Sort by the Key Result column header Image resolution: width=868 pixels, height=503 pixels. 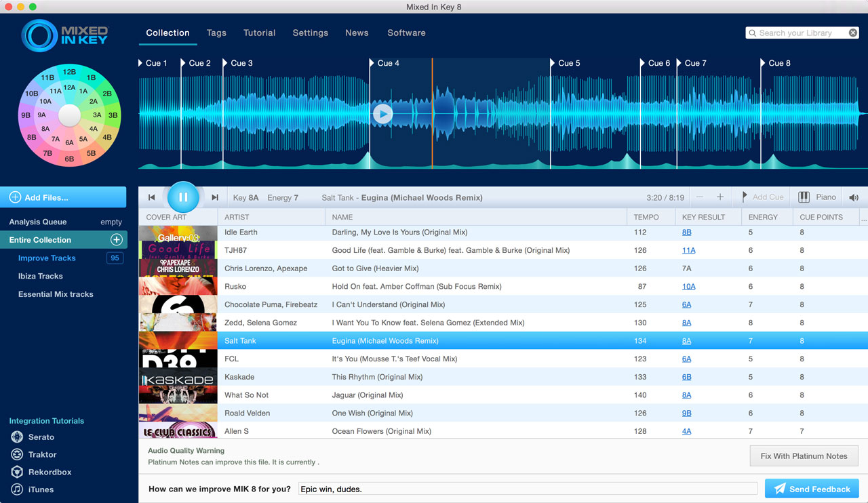(708, 217)
